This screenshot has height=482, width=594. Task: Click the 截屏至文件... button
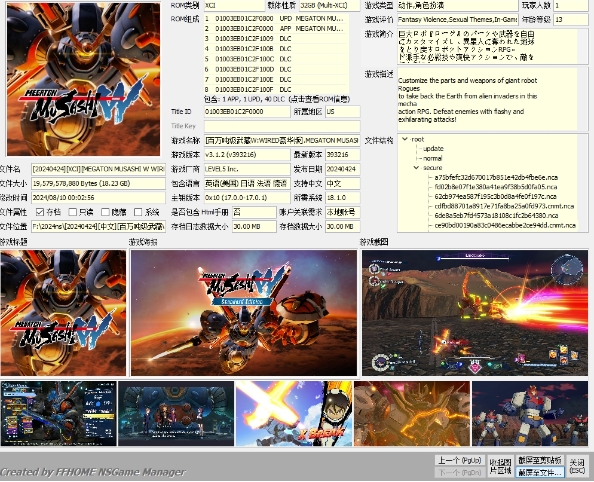click(x=539, y=472)
